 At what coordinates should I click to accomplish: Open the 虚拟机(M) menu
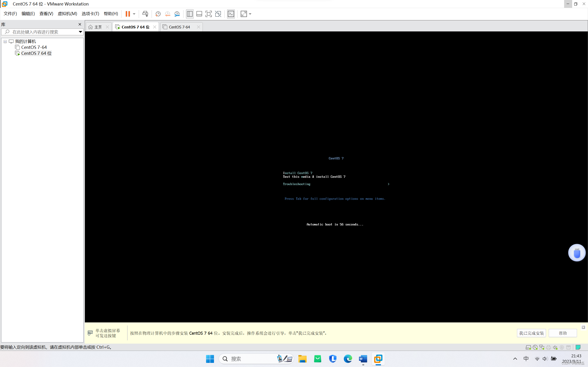coord(67,14)
